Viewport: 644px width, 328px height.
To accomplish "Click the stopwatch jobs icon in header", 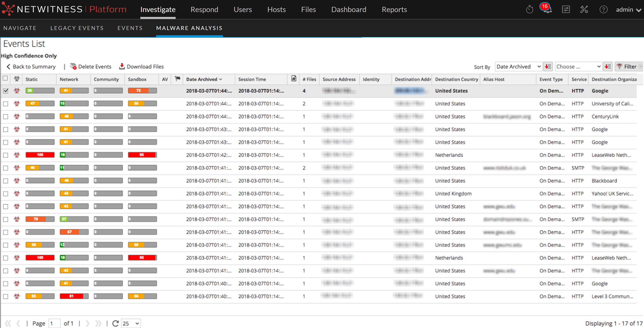I will 529,10.
